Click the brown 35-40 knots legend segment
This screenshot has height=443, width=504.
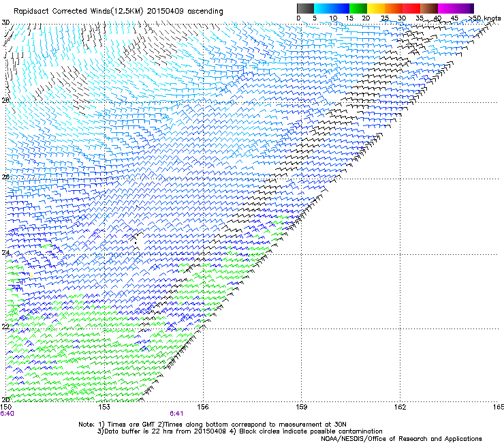coord(429,8)
